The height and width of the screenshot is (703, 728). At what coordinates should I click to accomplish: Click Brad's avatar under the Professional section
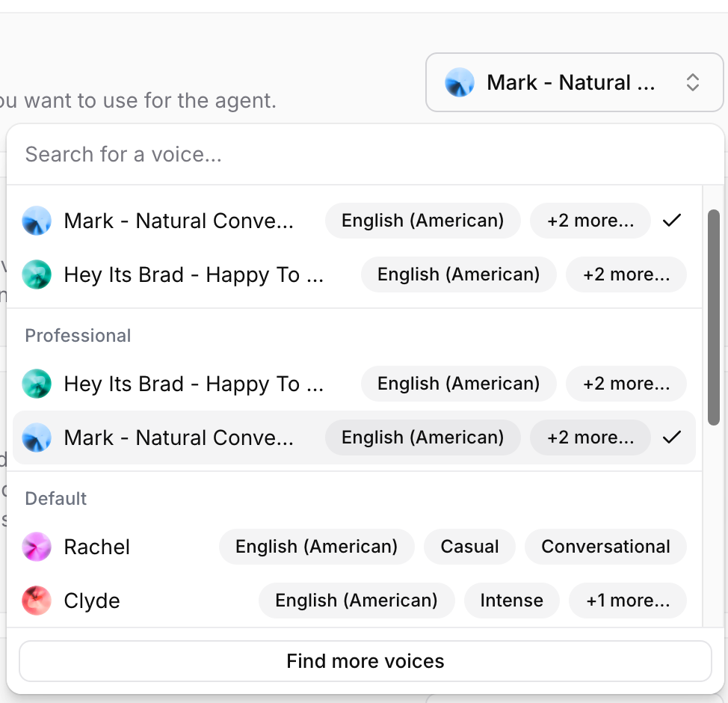[x=37, y=384]
